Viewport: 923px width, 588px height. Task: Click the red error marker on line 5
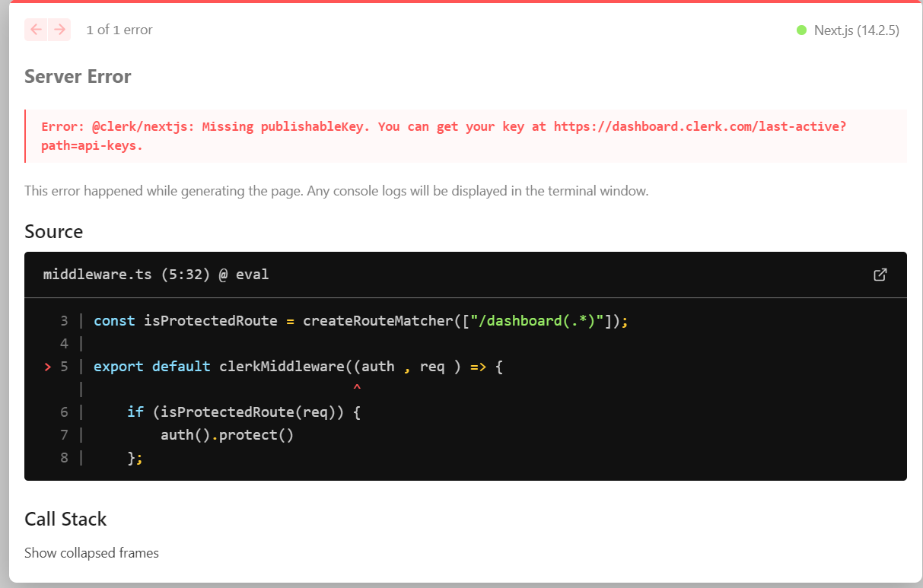click(x=46, y=366)
